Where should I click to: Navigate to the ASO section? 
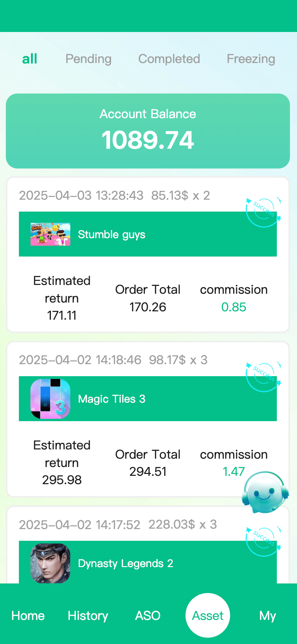click(148, 616)
